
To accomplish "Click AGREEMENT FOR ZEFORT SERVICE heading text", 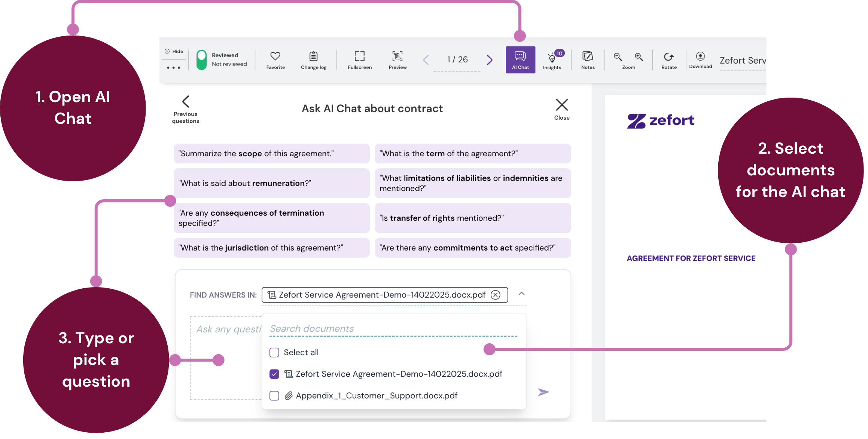I will (x=691, y=258).
